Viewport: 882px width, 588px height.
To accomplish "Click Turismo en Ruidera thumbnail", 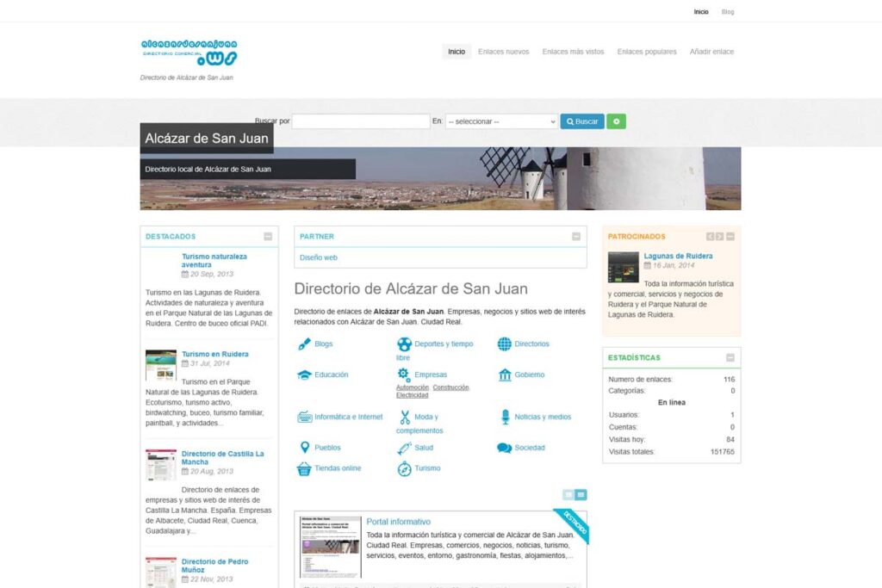I will click(161, 365).
